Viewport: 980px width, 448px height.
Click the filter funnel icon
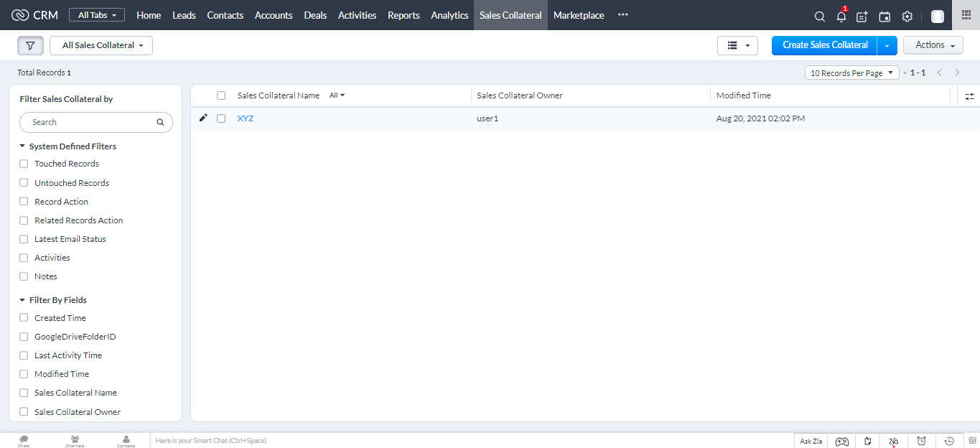[x=30, y=45]
